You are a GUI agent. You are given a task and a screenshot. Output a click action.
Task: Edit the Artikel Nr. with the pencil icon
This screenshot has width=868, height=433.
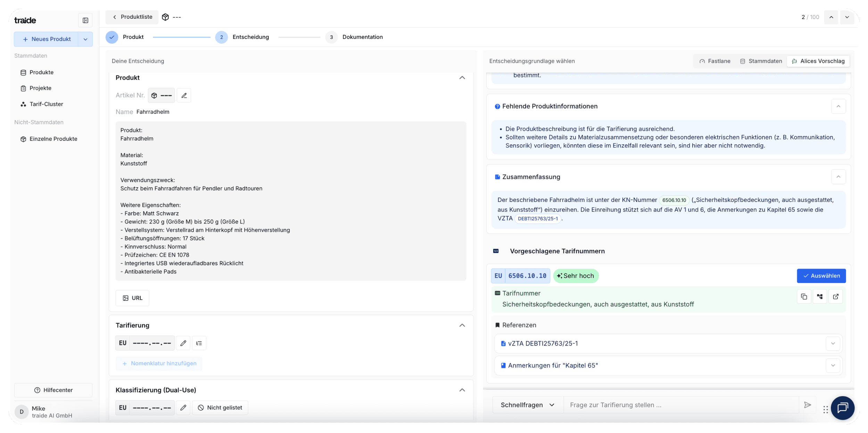click(x=184, y=95)
